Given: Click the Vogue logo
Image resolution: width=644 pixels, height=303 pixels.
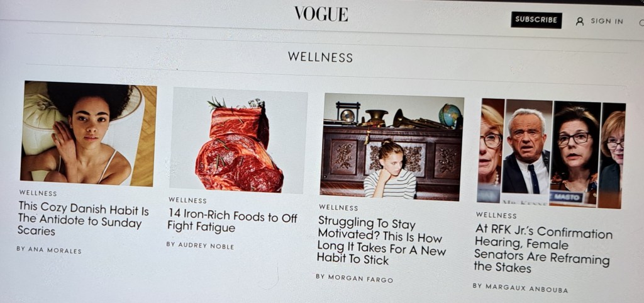Looking at the screenshot, I should 321,14.
